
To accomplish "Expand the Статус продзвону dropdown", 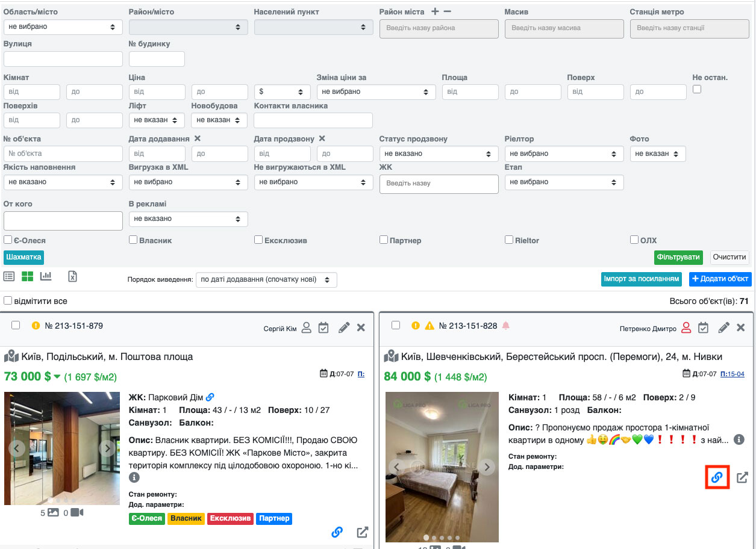I will coord(438,154).
